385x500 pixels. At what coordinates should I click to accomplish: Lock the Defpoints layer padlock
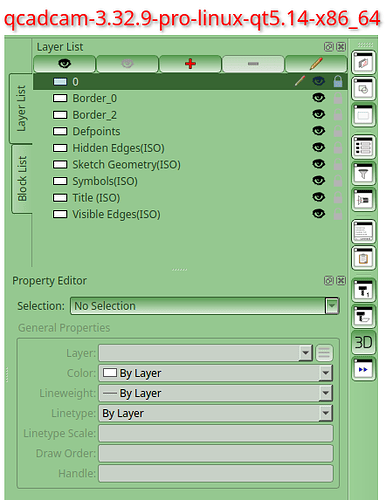click(338, 131)
